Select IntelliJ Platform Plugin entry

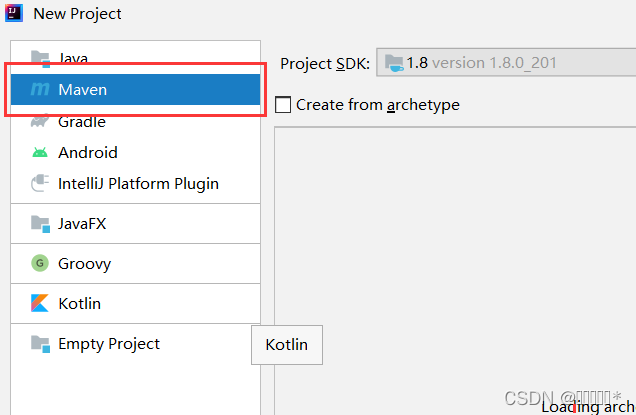point(135,183)
